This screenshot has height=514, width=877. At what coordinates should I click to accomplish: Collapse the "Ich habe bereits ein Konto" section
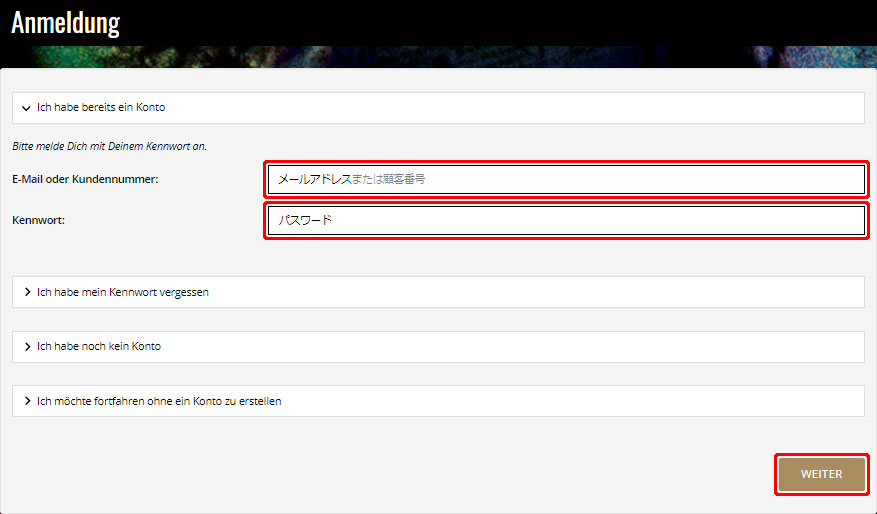[101, 108]
